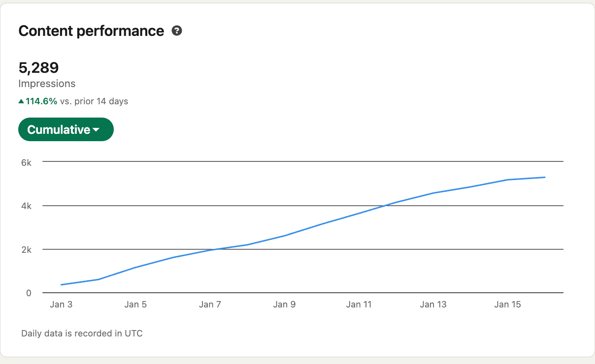Image resolution: width=595 pixels, height=364 pixels.
Task: Click the Content performance heading
Action: click(91, 31)
